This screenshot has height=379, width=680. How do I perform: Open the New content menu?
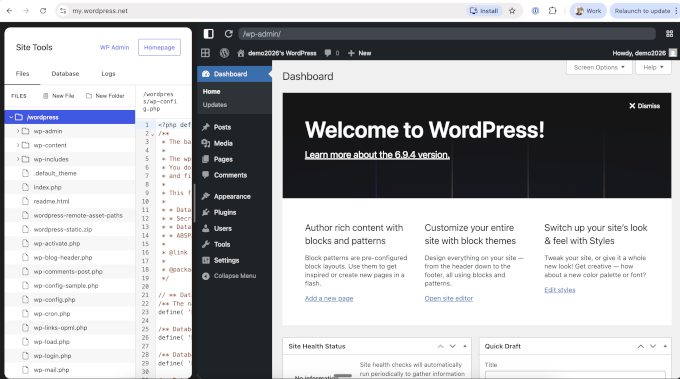[360, 53]
